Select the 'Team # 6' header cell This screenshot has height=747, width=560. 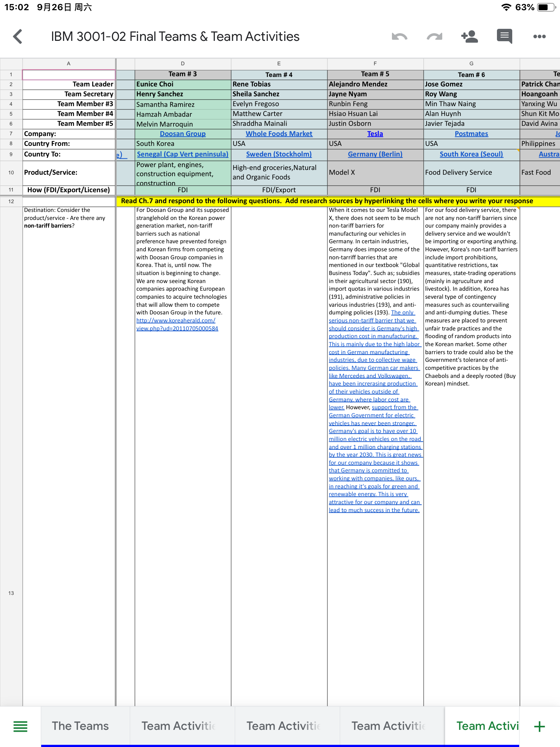(x=471, y=74)
